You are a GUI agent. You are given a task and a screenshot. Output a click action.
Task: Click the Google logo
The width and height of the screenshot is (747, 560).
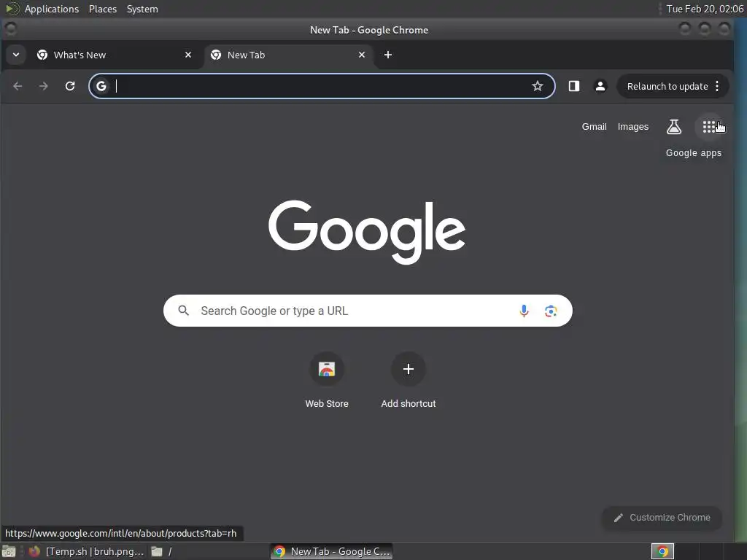pos(367,232)
